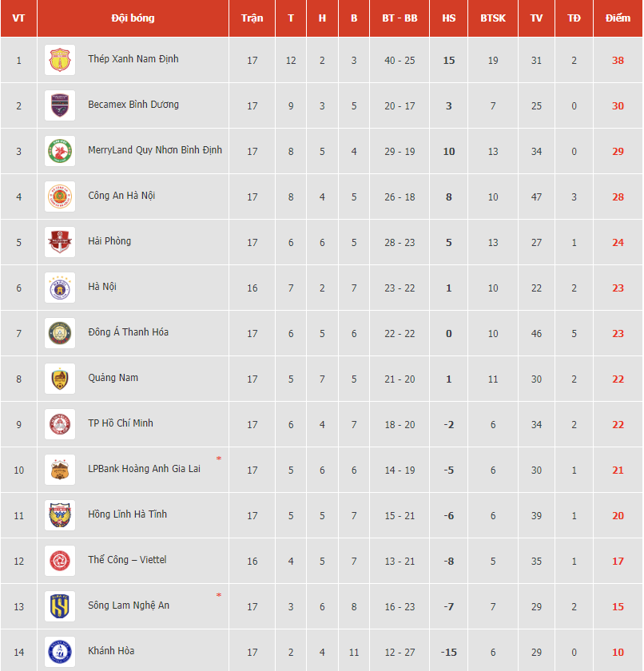The image size is (644, 671).
Task: Click the Khánh Hòa club logo
Action: click(60, 652)
